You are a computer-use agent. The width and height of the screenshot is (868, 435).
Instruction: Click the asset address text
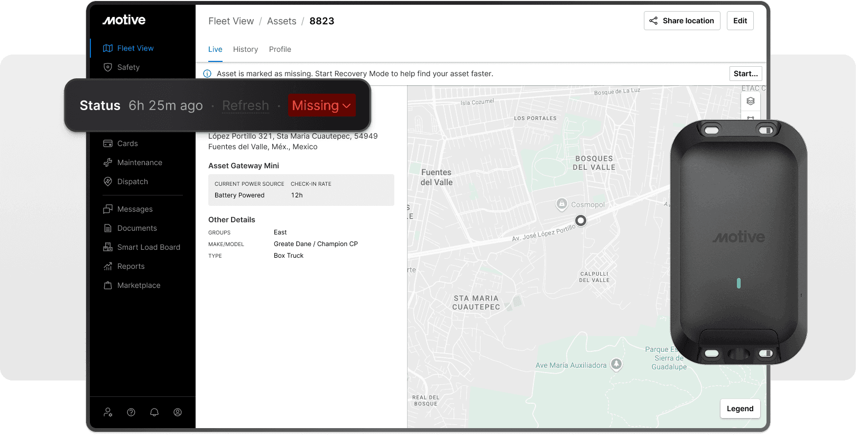[293, 141]
